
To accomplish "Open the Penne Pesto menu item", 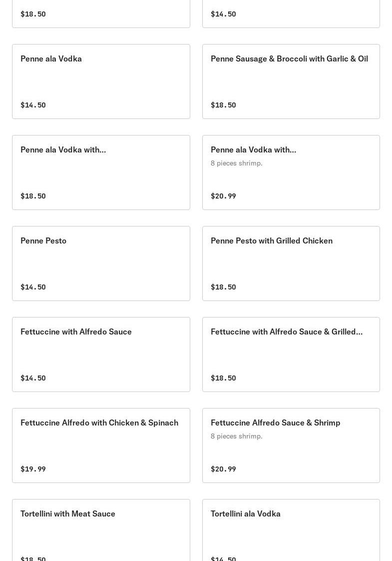I will 101,263.
